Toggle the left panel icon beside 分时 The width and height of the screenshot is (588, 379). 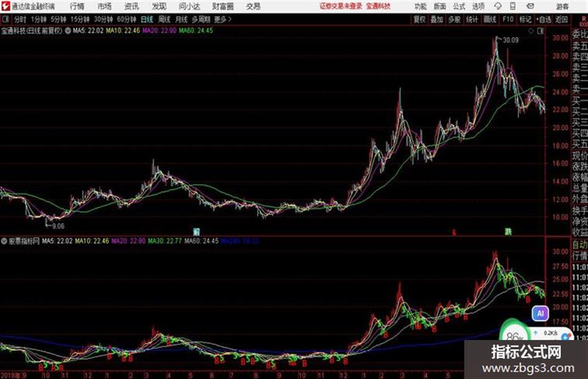click(5, 19)
